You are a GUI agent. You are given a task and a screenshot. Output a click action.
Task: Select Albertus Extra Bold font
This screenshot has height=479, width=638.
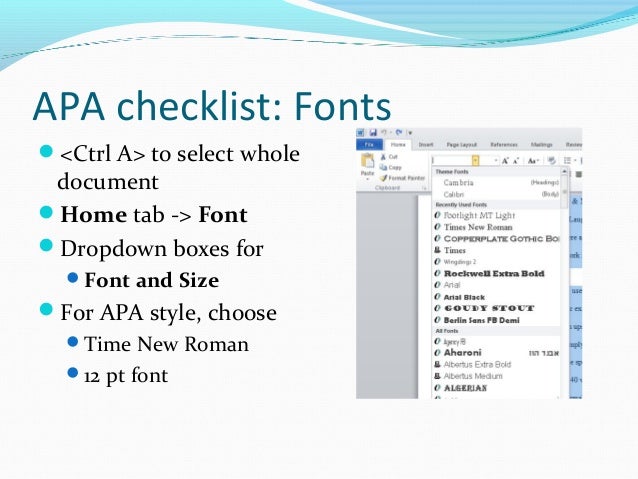pyautogui.click(x=496, y=365)
